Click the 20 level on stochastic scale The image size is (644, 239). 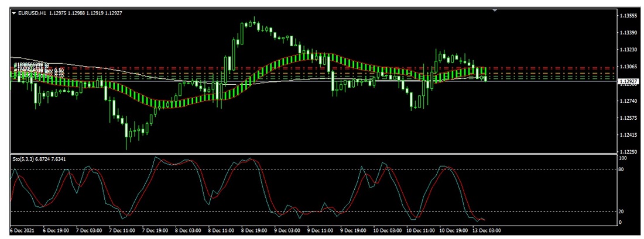click(623, 211)
